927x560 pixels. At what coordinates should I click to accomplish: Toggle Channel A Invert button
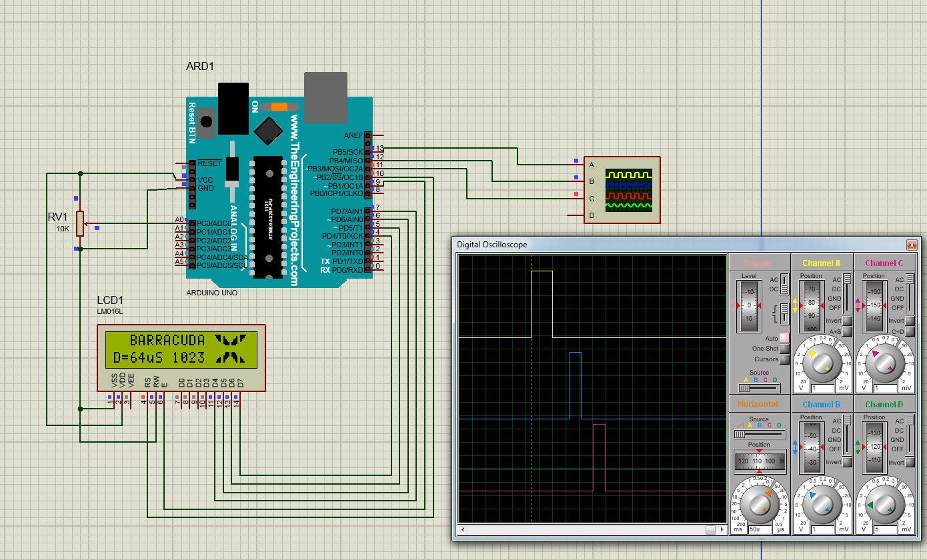847,321
